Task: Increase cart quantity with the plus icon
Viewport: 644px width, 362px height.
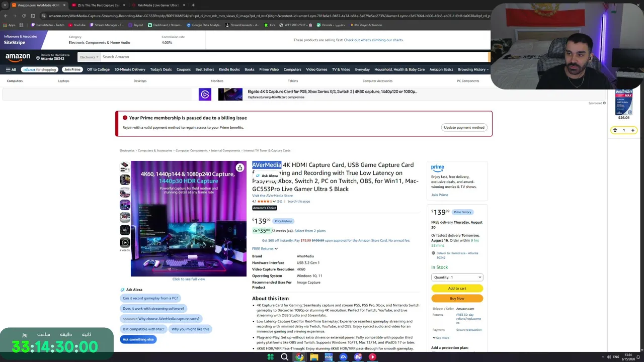Action: 633,130
